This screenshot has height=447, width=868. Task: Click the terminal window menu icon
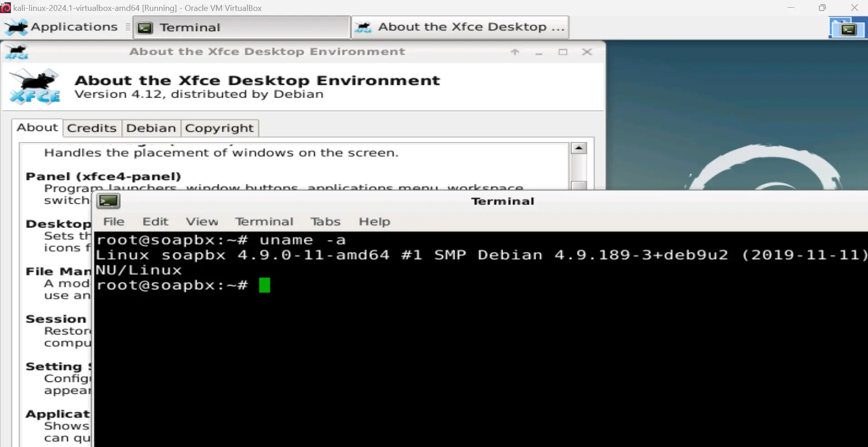click(x=109, y=201)
